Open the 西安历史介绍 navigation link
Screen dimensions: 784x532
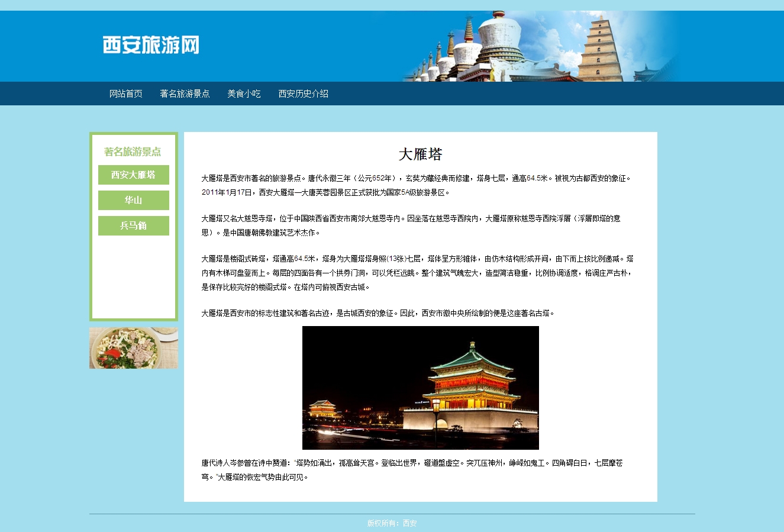(x=303, y=93)
